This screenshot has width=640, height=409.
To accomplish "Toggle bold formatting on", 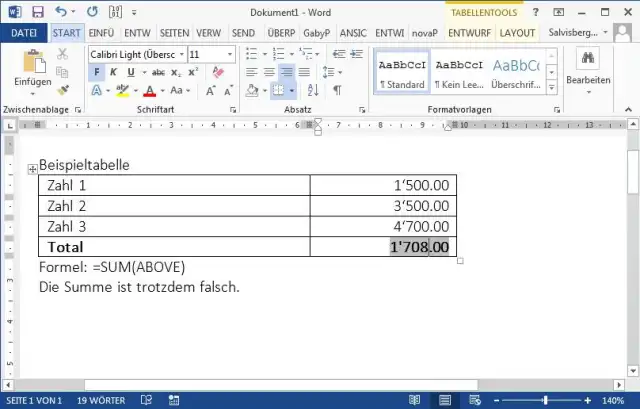I will pos(97,73).
